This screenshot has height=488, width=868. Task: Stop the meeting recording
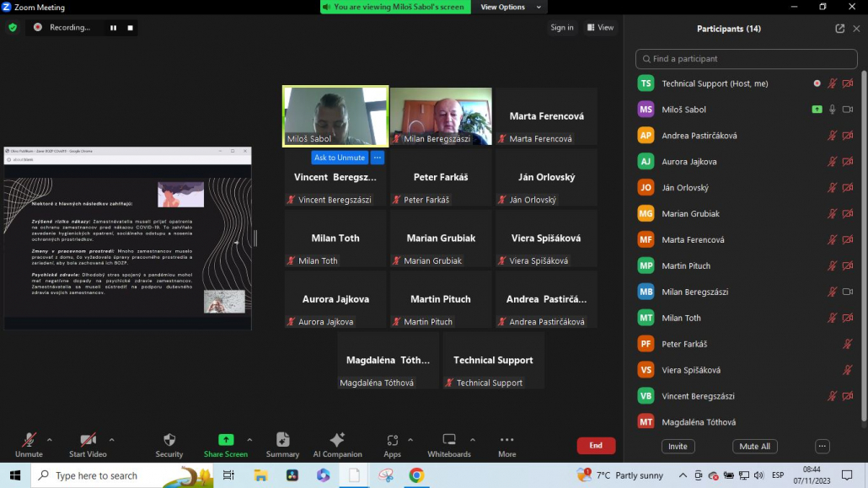pyautogui.click(x=131, y=27)
